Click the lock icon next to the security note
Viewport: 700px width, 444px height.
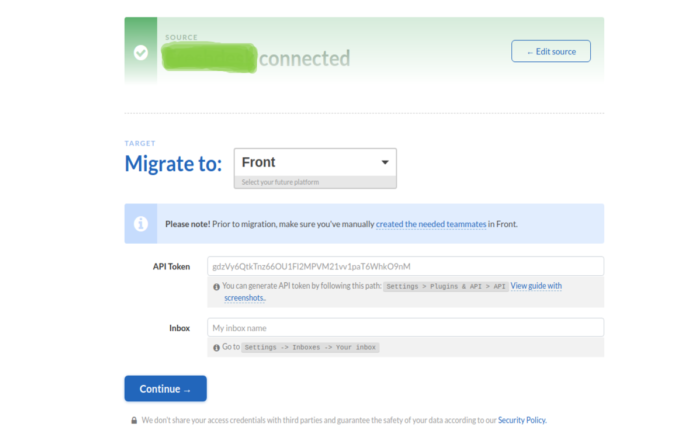click(134, 420)
